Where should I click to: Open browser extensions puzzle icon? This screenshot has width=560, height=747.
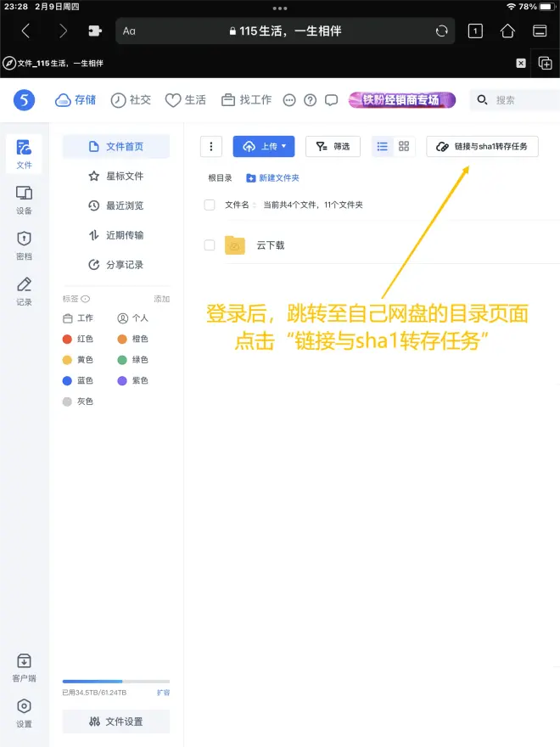95,31
